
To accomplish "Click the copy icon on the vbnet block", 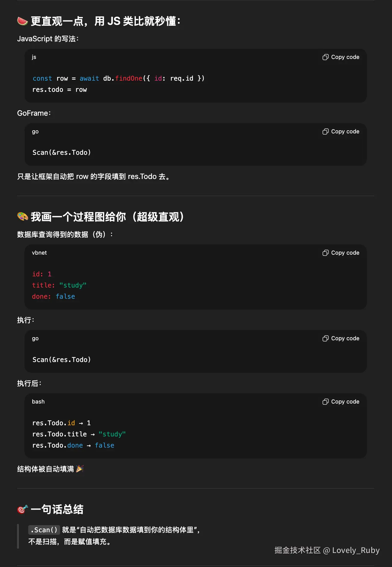I will 326,253.
